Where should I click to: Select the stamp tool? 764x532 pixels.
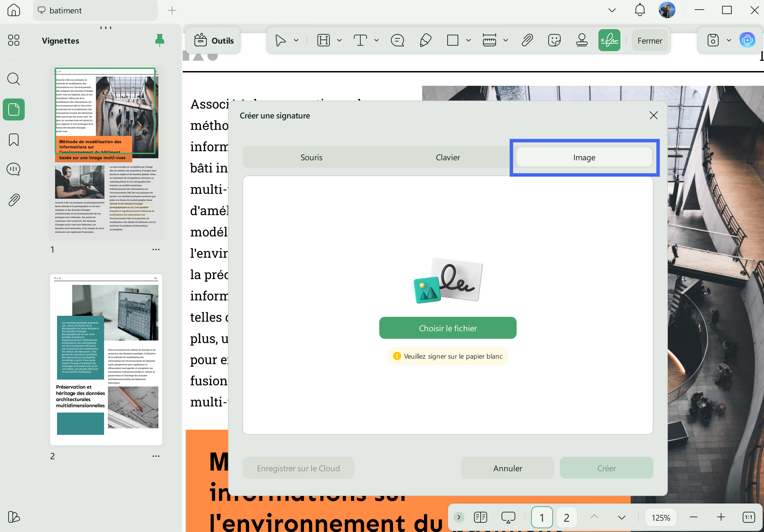point(582,41)
